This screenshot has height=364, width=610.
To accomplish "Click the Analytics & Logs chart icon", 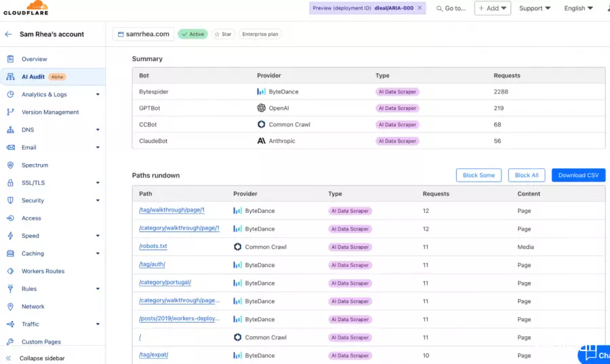I will click(x=10, y=94).
